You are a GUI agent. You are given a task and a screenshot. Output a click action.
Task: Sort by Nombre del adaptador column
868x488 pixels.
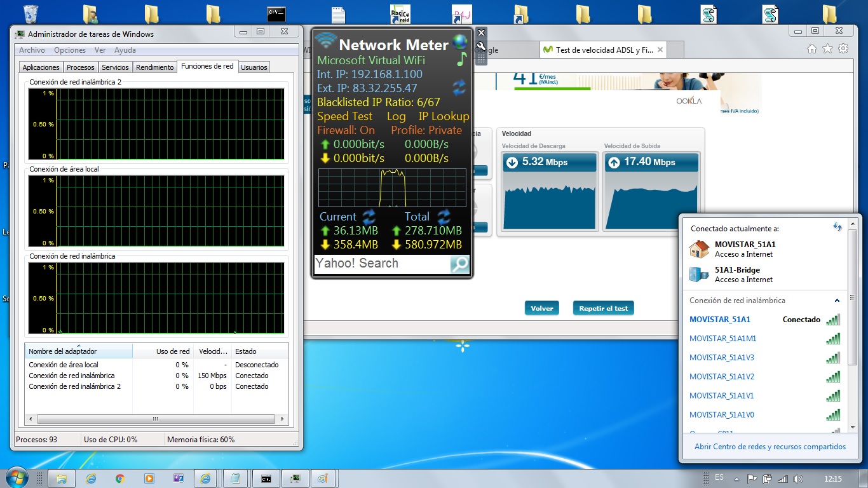(x=79, y=351)
